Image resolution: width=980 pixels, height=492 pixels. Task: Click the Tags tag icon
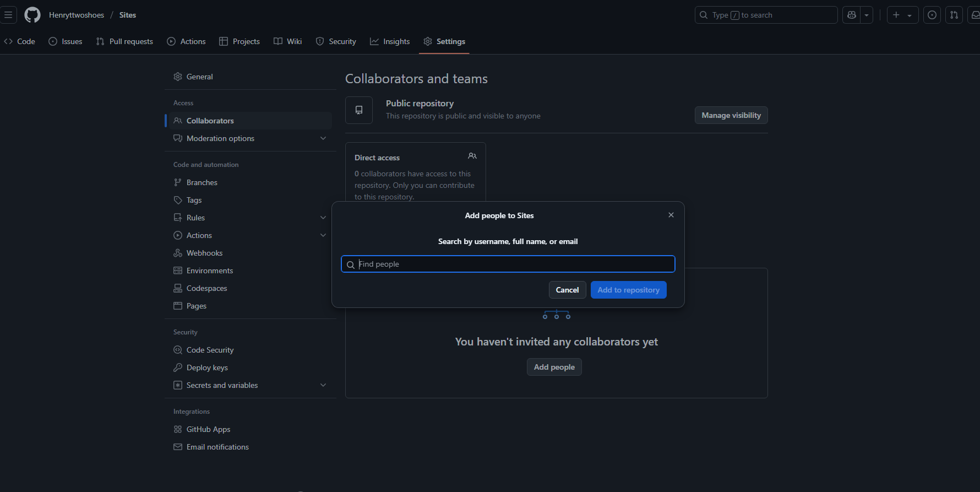(x=178, y=200)
